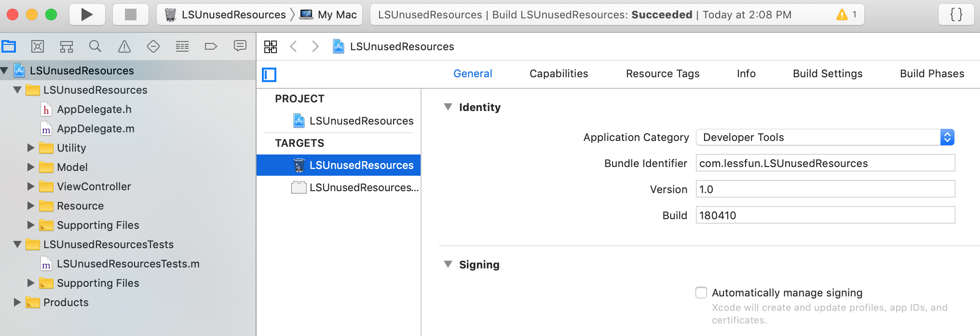Collapse the Identity section
The image size is (980, 336).
point(448,107)
